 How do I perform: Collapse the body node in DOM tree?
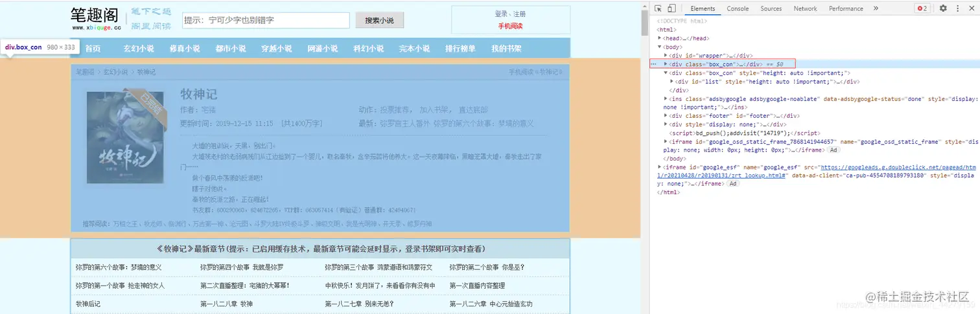point(660,47)
